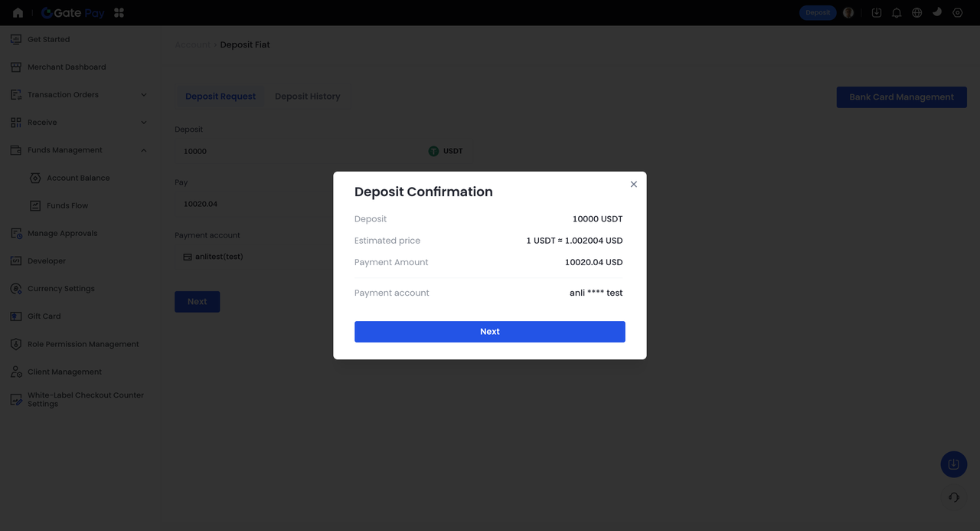Open the notifications bell icon

[x=897, y=13]
